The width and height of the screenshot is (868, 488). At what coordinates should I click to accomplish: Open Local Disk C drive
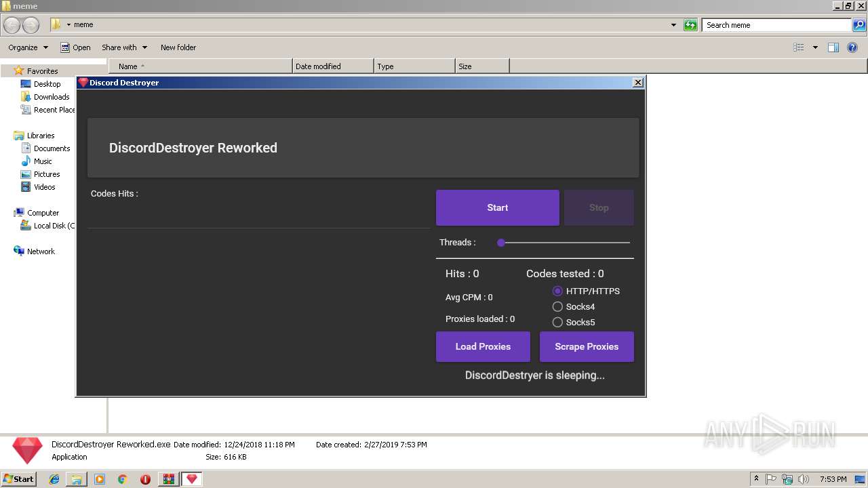click(x=54, y=226)
